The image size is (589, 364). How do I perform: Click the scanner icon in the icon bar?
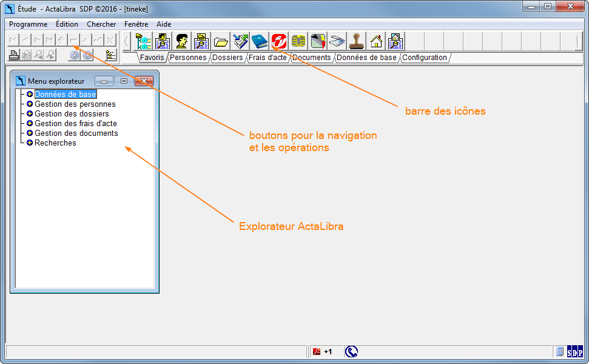(337, 41)
